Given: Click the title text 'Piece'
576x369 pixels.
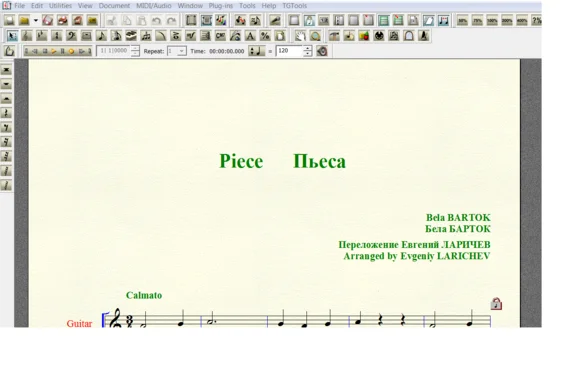Looking at the screenshot, I should pyautogui.click(x=241, y=161).
